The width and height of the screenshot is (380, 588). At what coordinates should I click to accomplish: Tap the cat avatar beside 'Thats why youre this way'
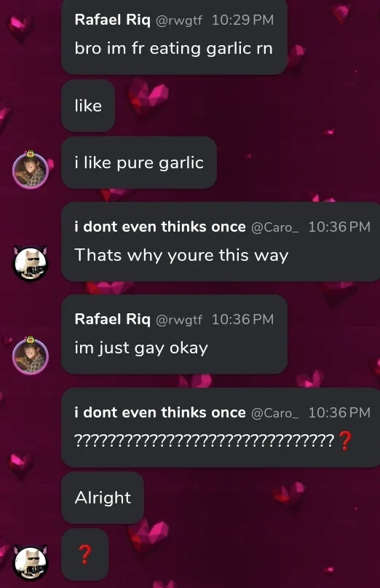(31, 262)
